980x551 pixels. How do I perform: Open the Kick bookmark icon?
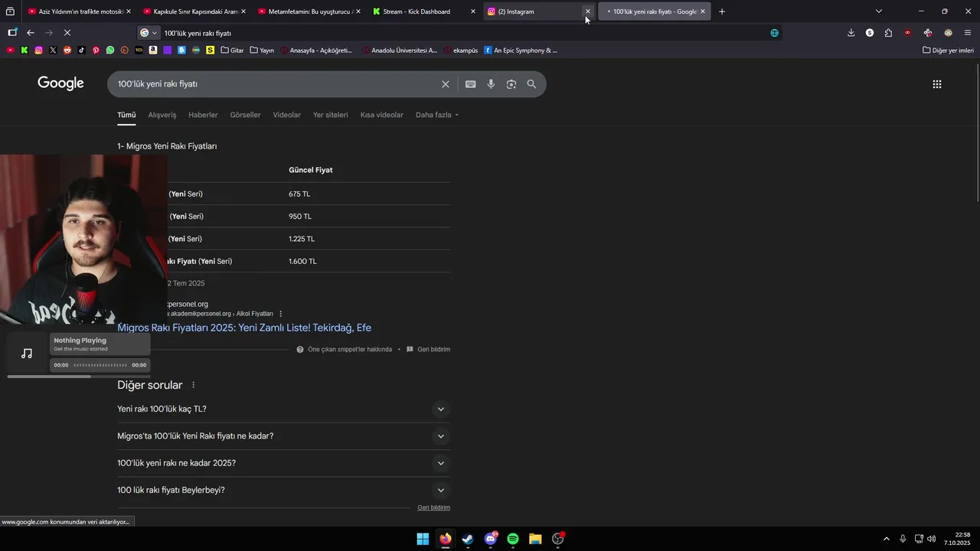point(24,51)
